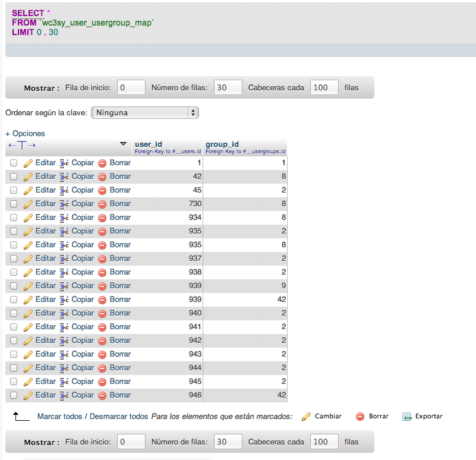Image resolution: width=476 pixels, height=460 pixels.
Task: Click SELECT keyword in the SQL query
Action: pyautogui.click(x=28, y=13)
